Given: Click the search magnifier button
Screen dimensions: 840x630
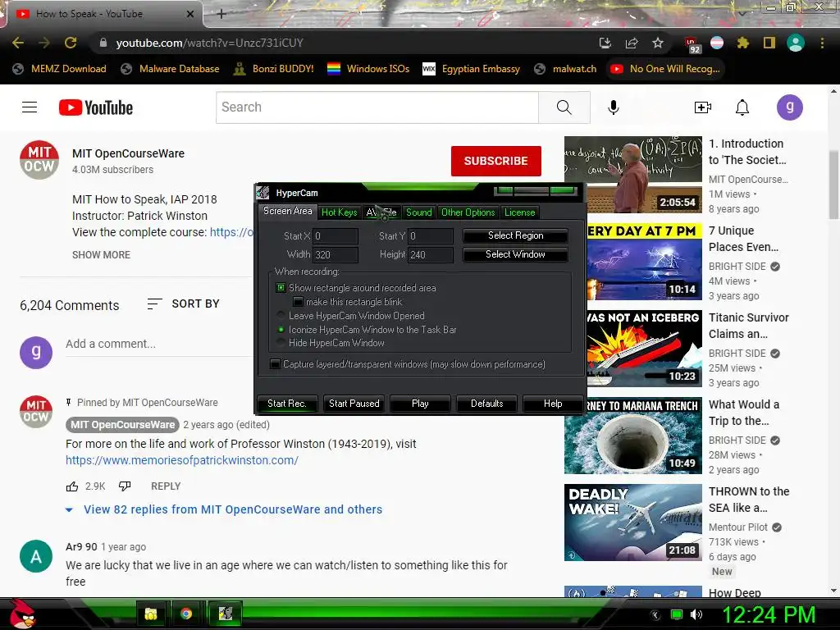Looking at the screenshot, I should point(564,107).
